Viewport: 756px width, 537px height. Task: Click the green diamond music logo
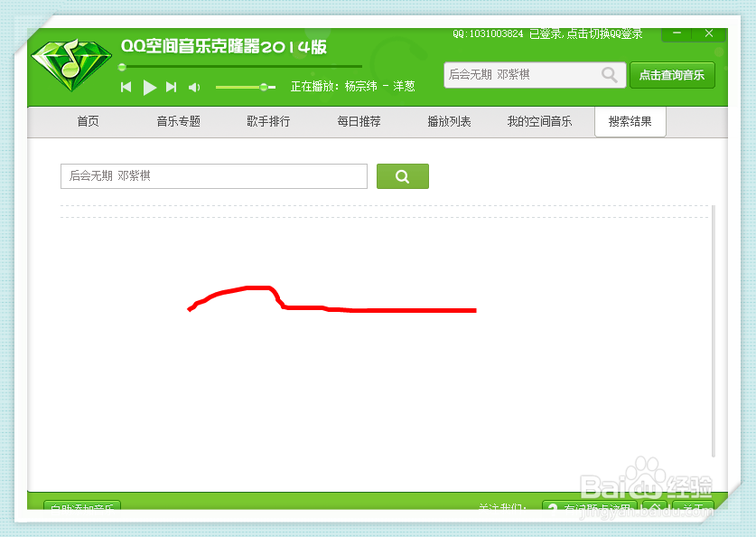(71, 65)
